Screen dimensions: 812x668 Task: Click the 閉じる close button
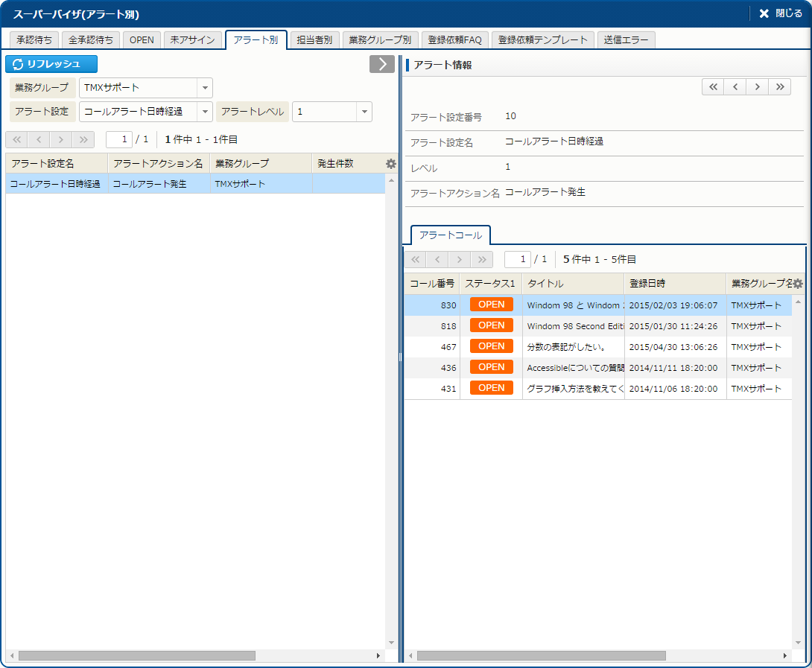[780, 13]
